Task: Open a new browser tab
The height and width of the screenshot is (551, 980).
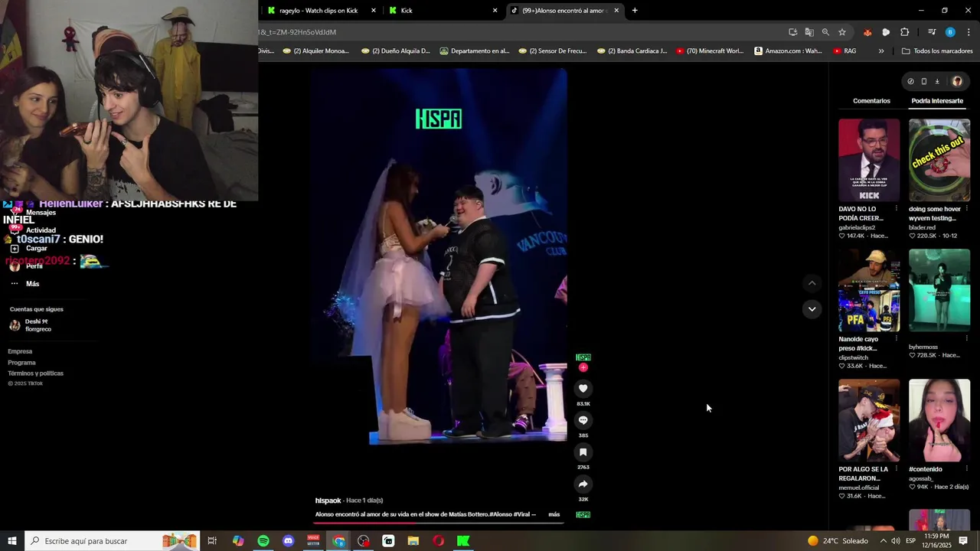Action: pos(635,11)
